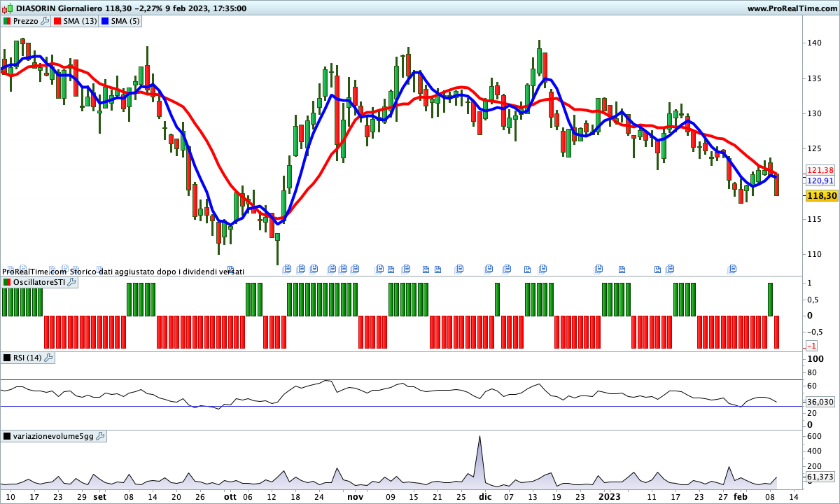Image resolution: width=840 pixels, height=504 pixels.
Task: Click the nov month label on time axis
Action: [x=356, y=496]
